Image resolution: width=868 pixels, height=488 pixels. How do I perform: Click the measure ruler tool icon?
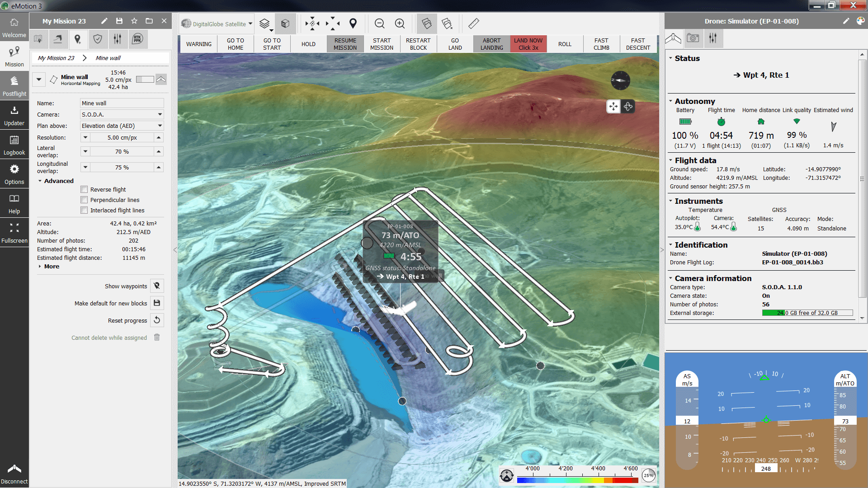(473, 23)
